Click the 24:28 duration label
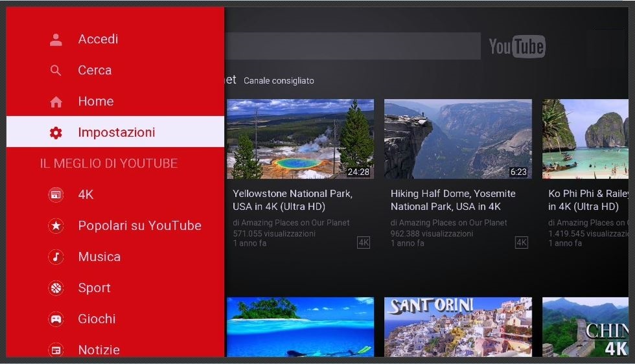 pyautogui.click(x=358, y=172)
